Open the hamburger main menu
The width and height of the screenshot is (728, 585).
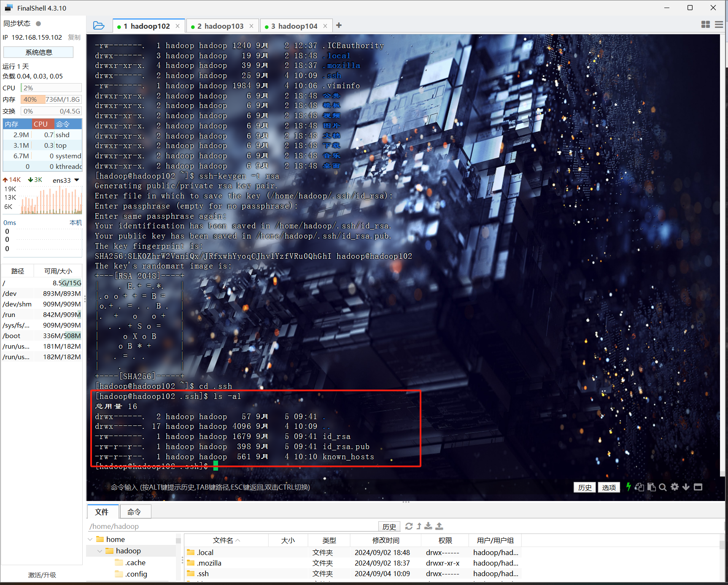click(x=719, y=25)
